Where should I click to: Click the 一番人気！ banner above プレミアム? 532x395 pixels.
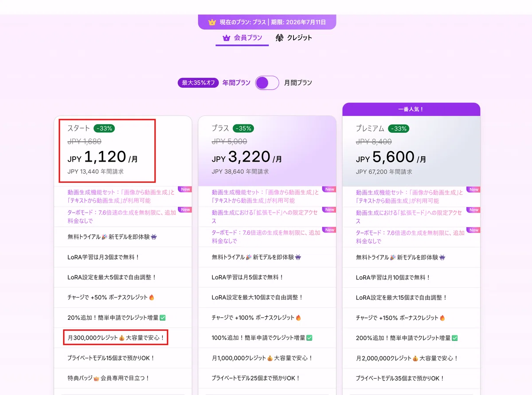point(411,109)
